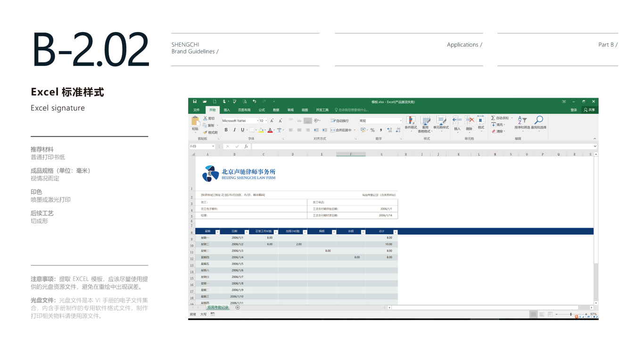Select the 双周考勤记录 sheet tab
Viewport: 644px width, 362px height.
pyautogui.click(x=218, y=307)
